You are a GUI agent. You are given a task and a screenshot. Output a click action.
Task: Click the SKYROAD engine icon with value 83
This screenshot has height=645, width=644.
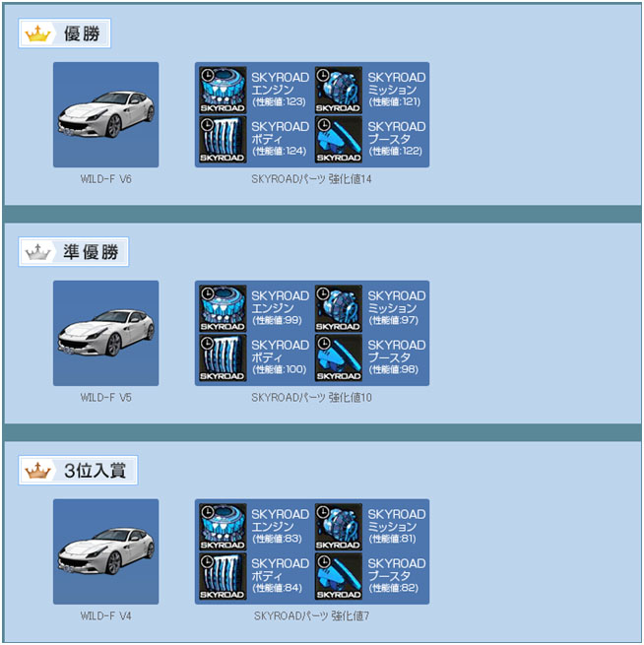click(x=223, y=527)
